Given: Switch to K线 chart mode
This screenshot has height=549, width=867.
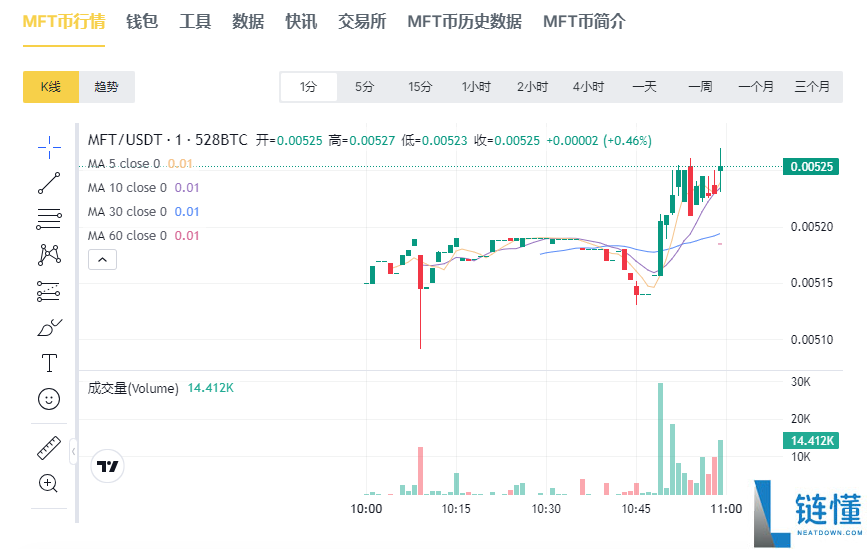Looking at the screenshot, I should [x=51, y=87].
